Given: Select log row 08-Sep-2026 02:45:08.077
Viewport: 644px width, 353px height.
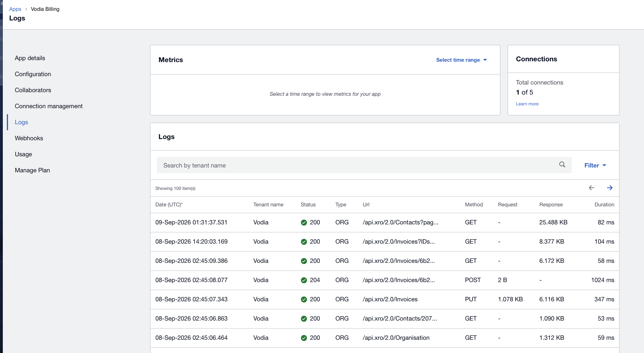Looking at the screenshot, I should [385, 280].
